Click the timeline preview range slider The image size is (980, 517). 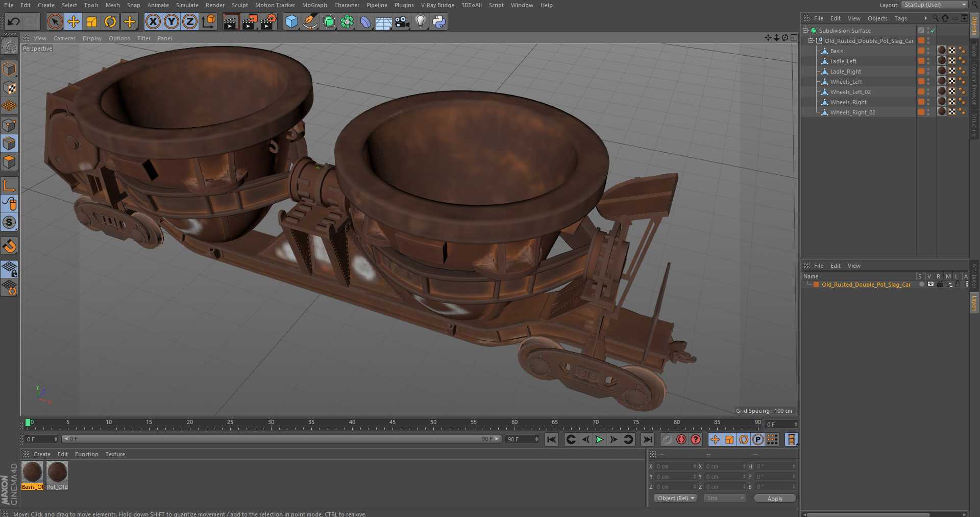281,439
